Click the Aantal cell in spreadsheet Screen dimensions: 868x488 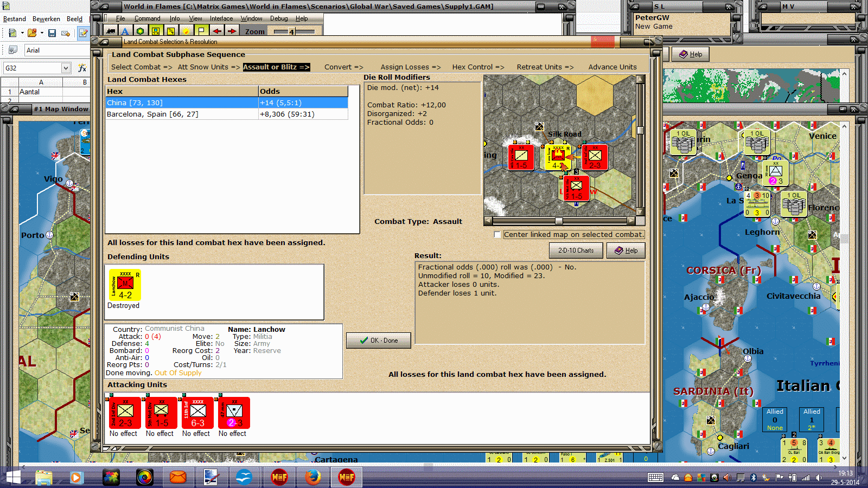coord(41,92)
